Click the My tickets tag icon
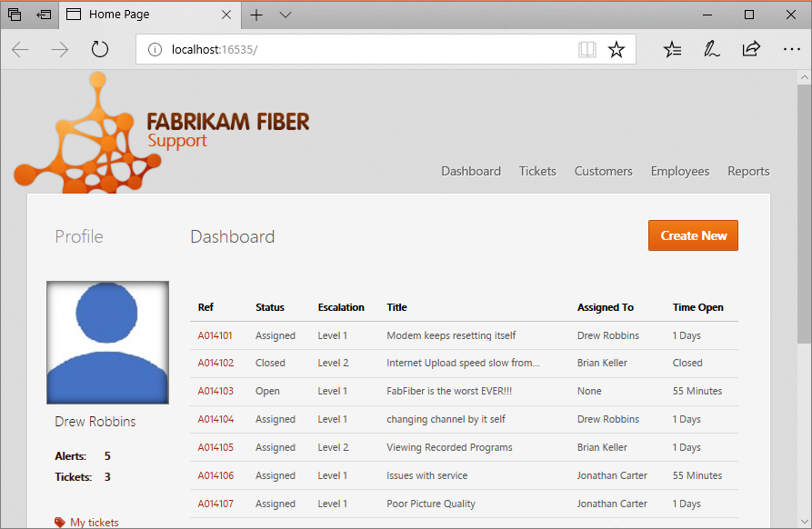This screenshot has width=812, height=529. 60,522
